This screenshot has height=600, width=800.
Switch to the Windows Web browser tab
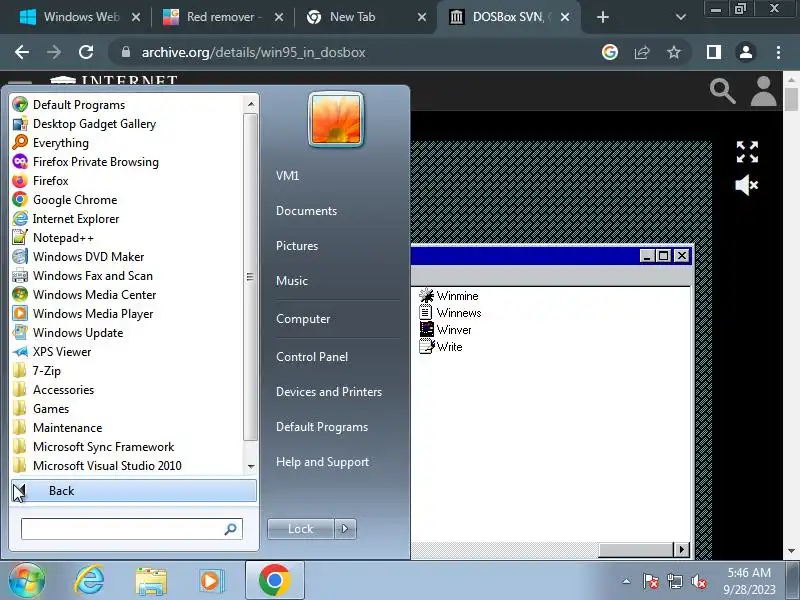(x=80, y=17)
